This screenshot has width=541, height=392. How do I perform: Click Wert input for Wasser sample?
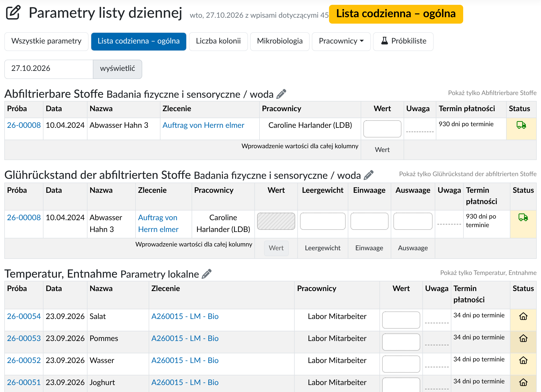(401, 364)
